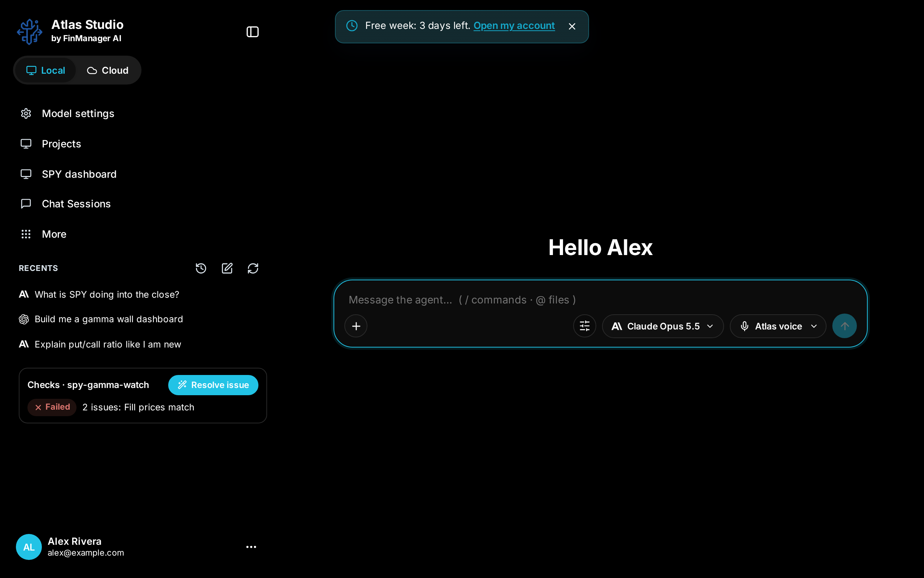Screen dimensions: 924x578
Task: Click the Atlas Studio logo icon
Action: [x=30, y=32]
